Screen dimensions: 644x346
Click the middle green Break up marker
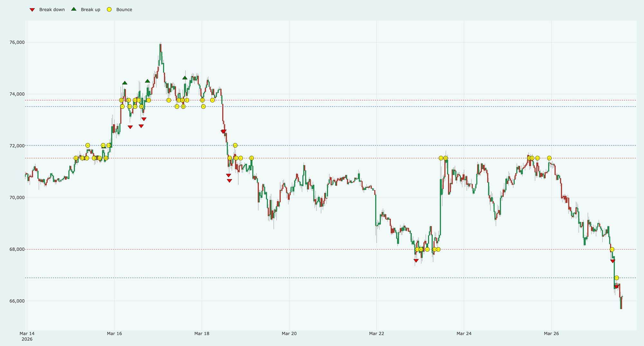147,81
